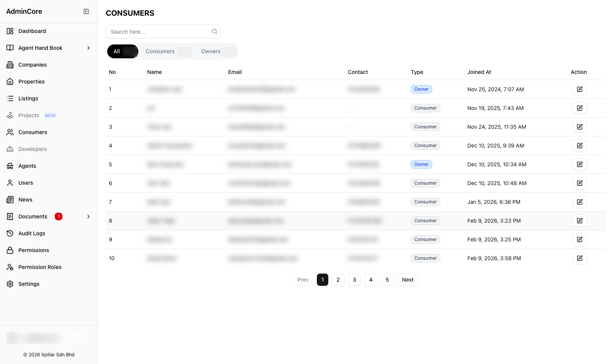Click the Agent Hand Book book icon
The width and height of the screenshot is (613, 364).
point(10,48)
